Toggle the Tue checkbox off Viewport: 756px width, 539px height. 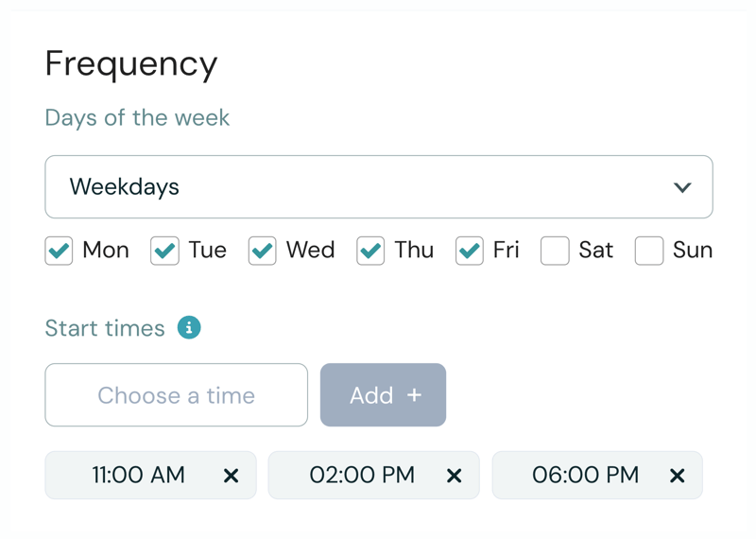[165, 251]
